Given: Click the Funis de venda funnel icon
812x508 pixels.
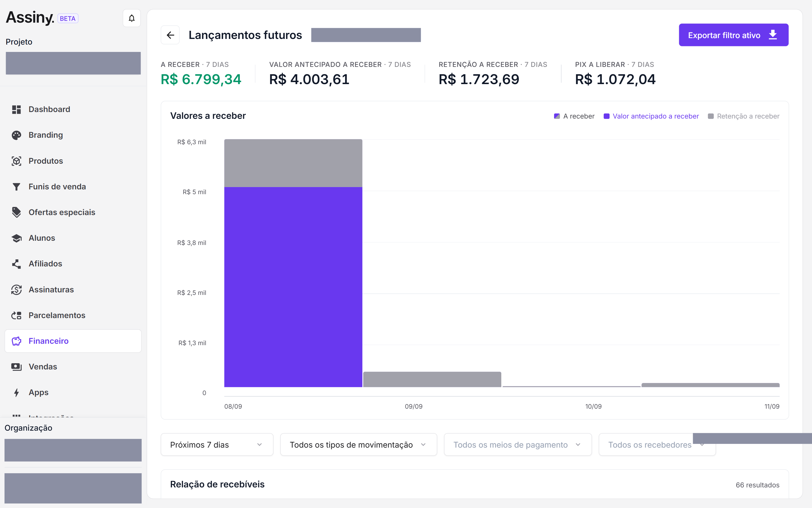Looking at the screenshot, I should pyautogui.click(x=16, y=187).
